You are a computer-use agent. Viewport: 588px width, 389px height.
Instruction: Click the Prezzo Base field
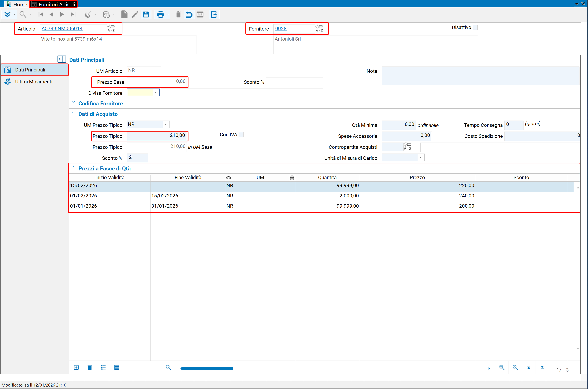157,82
